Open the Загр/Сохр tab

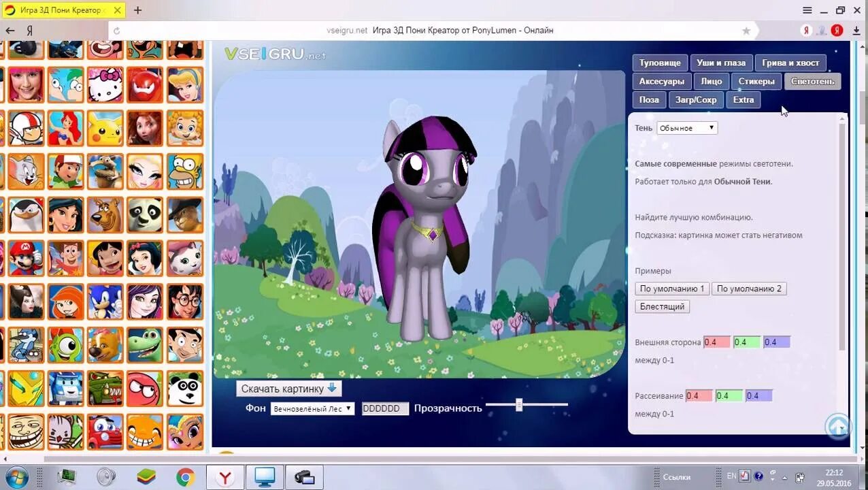(695, 99)
